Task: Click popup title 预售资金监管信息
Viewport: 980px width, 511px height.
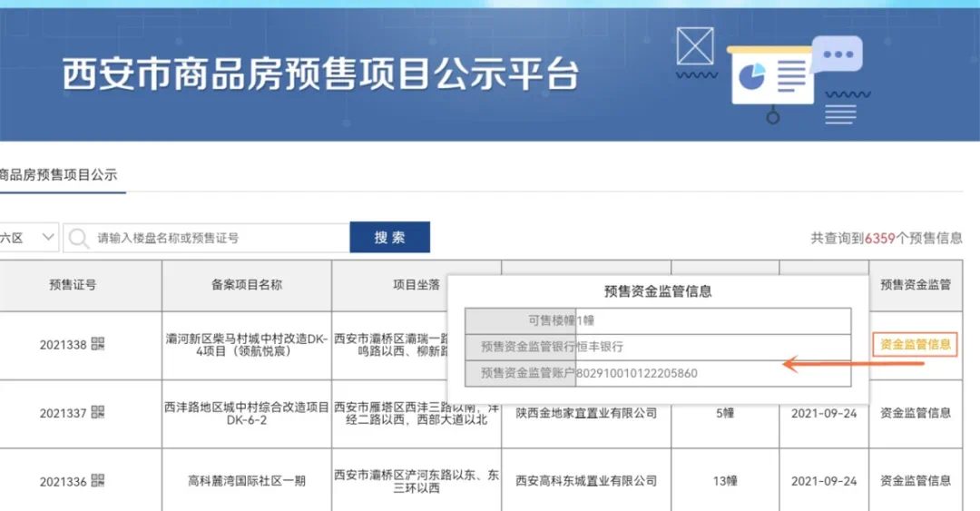Action: (658, 291)
